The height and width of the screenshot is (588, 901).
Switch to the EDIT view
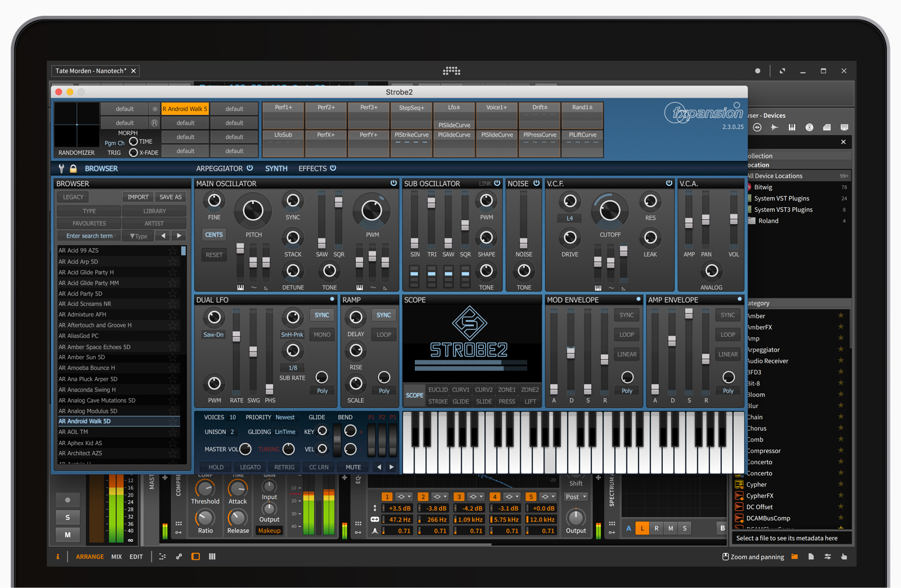pos(136,556)
